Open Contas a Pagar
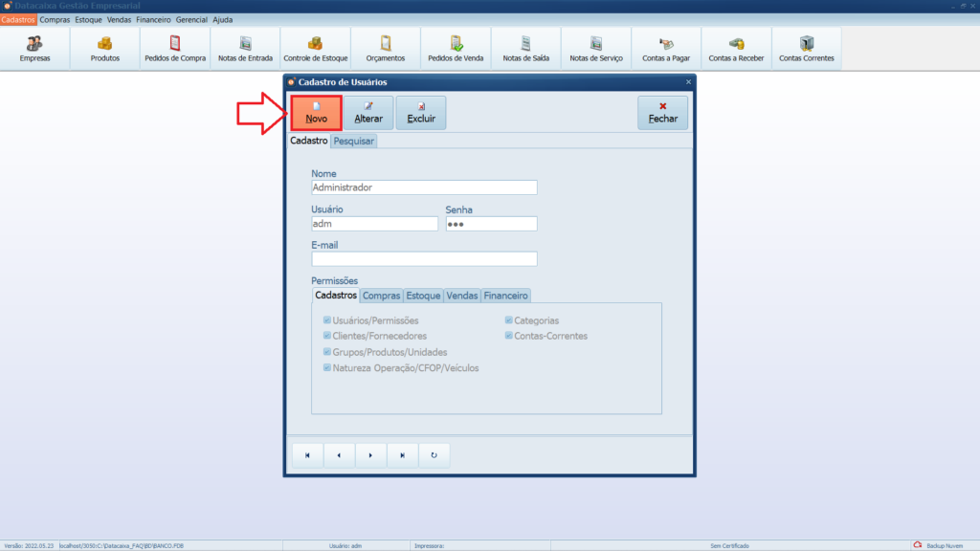 (x=666, y=49)
